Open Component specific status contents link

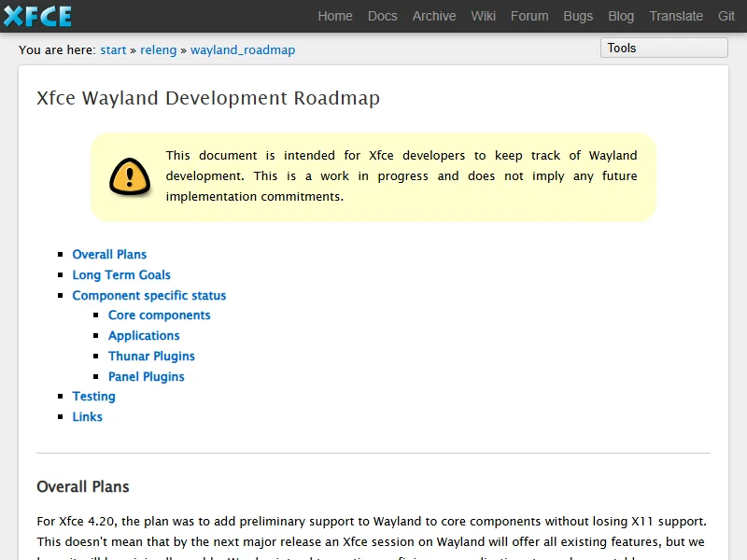pos(149,296)
